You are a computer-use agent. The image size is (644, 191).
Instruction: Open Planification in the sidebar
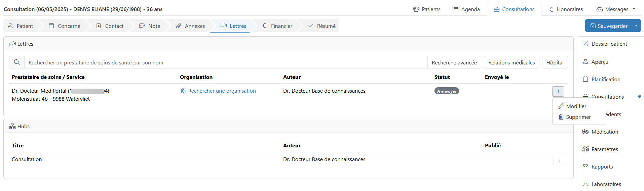point(606,79)
